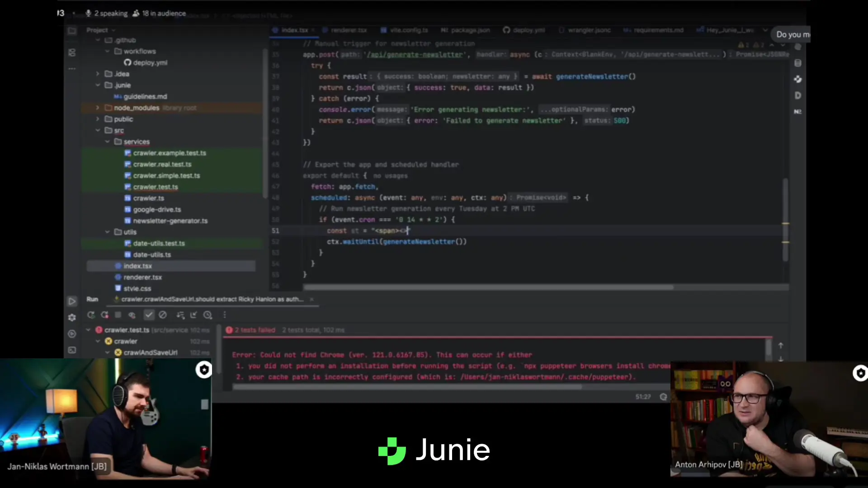This screenshot has height=488, width=868.
Task: Click the test console horizontal scrollbar
Action: 407,387
